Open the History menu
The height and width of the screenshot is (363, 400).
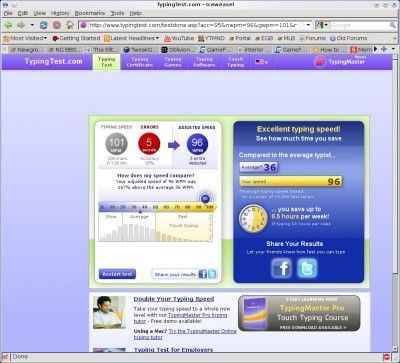(x=60, y=13)
